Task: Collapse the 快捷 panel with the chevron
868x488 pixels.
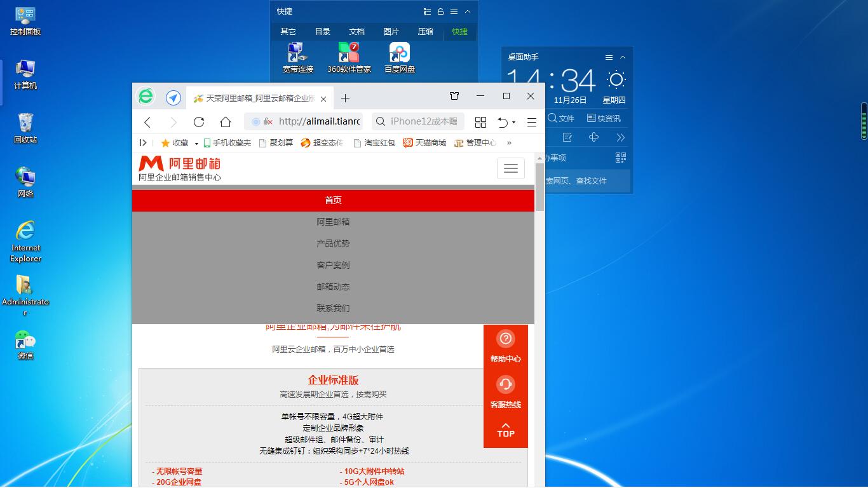Action: (468, 11)
